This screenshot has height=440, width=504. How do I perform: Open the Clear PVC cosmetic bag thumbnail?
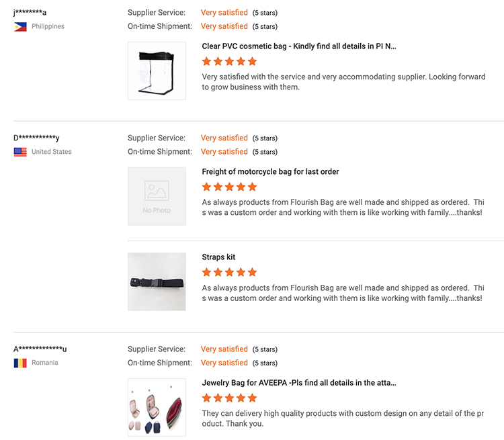[157, 71]
